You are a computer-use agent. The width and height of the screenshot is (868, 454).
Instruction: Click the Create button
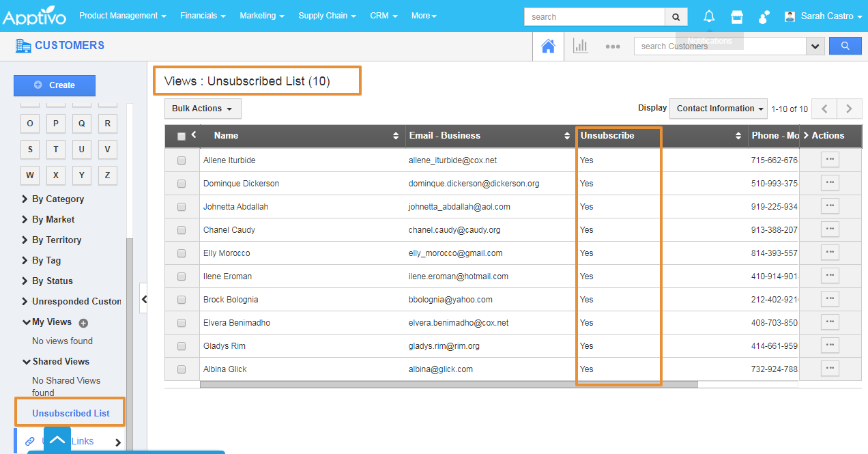click(55, 85)
